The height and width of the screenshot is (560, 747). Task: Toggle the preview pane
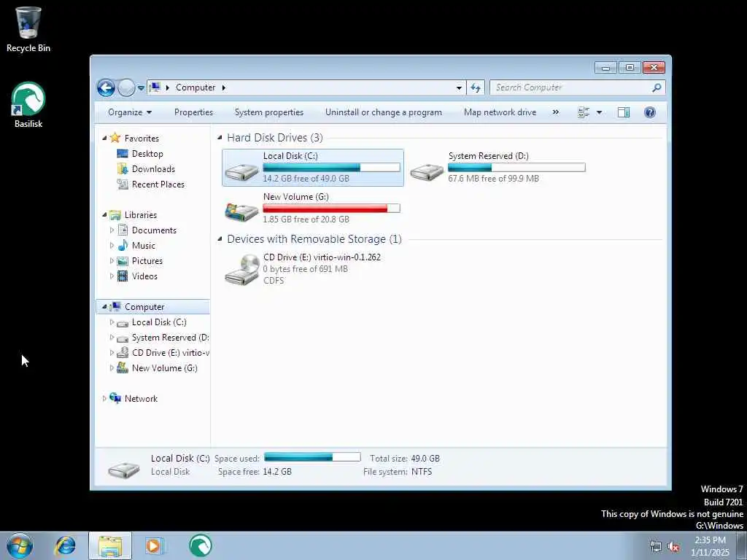click(x=624, y=112)
